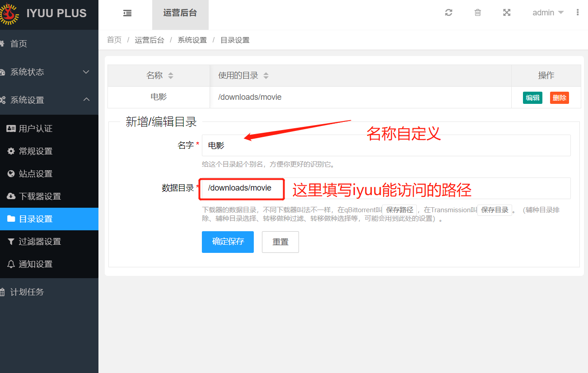Click the 新增/编辑目录 section title
This screenshot has width=588, height=373.
[161, 122]
